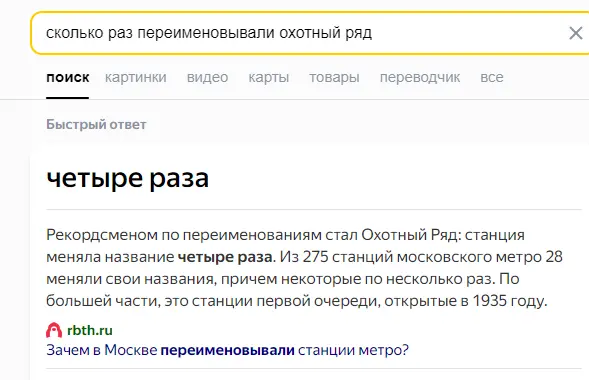Screen dimensions: 589x380
Task: Click the quick answer paragraph about Охотный Ряд
Action: 304,268
